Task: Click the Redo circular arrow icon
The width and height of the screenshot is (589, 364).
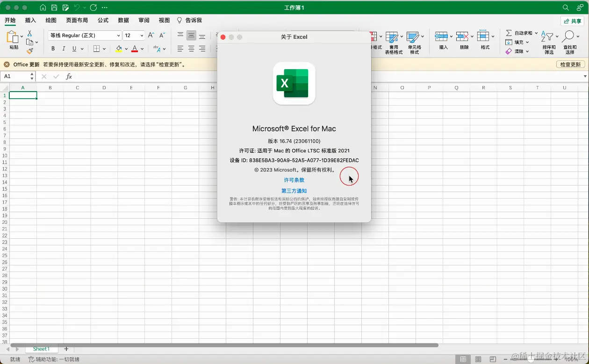Action: pos(93,7)
